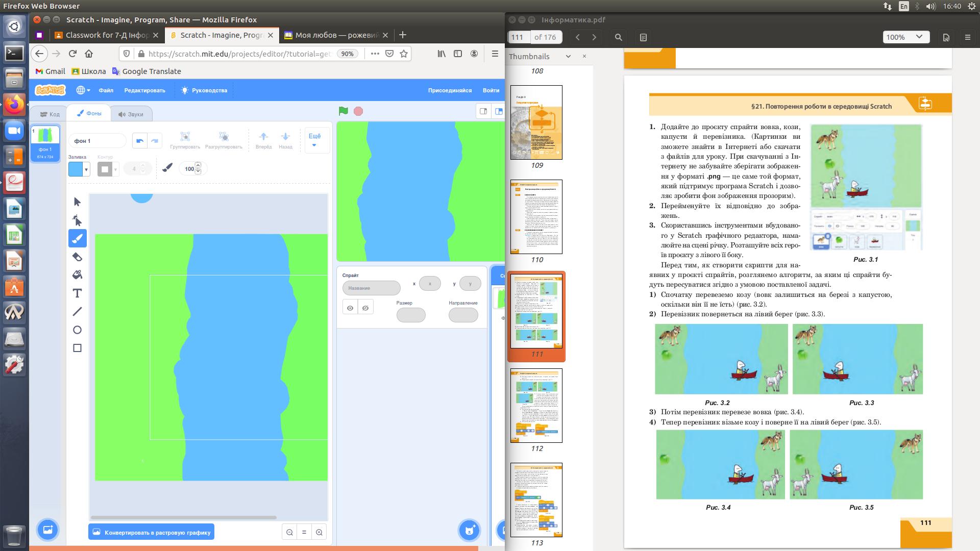
Task: Select the Text tool
Action: [77, 293]
